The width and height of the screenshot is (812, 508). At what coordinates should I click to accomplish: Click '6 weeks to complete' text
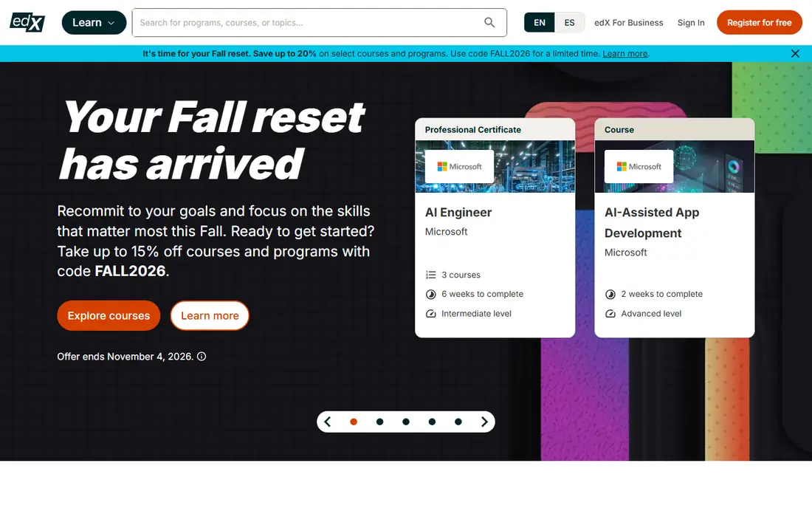click(x=482, y=294)
